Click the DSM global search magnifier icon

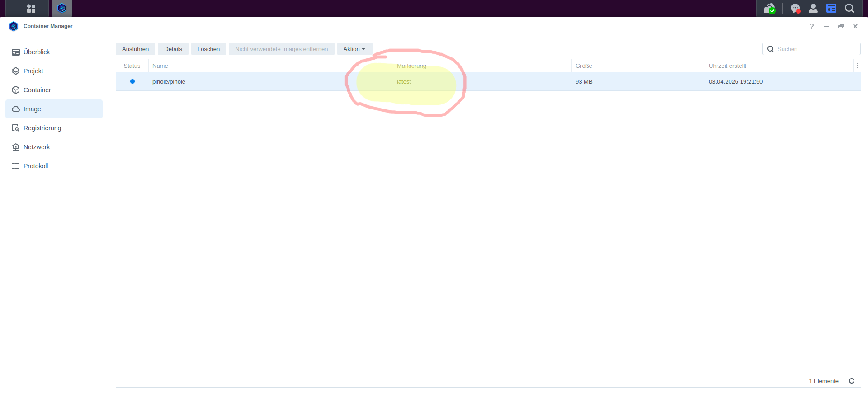(849, 9)
